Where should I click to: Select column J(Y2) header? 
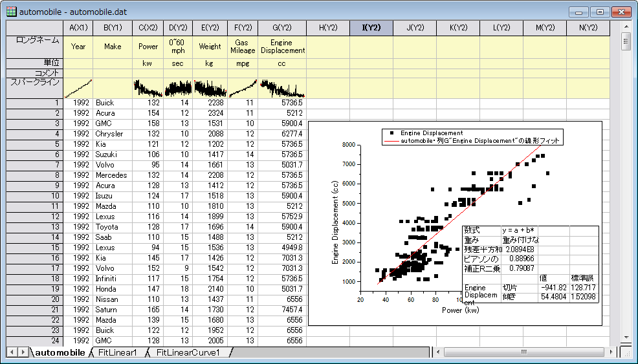pos(415,28)
